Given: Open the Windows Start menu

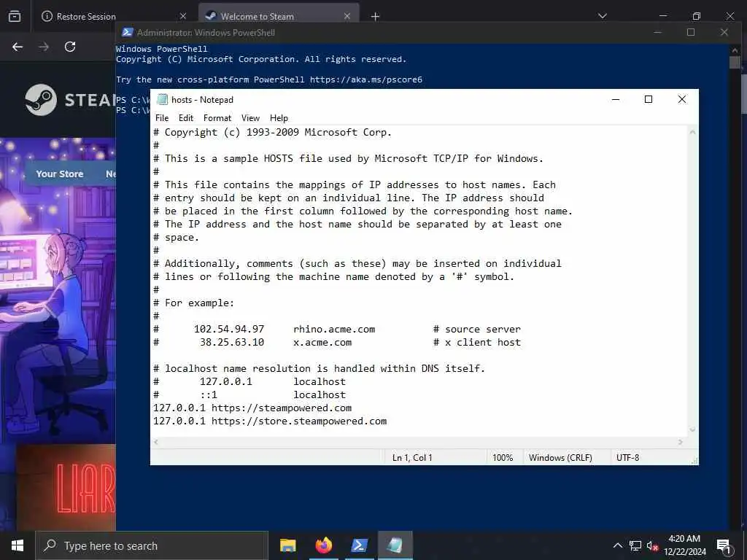Looking at the screenshot, I should [18, 545].
